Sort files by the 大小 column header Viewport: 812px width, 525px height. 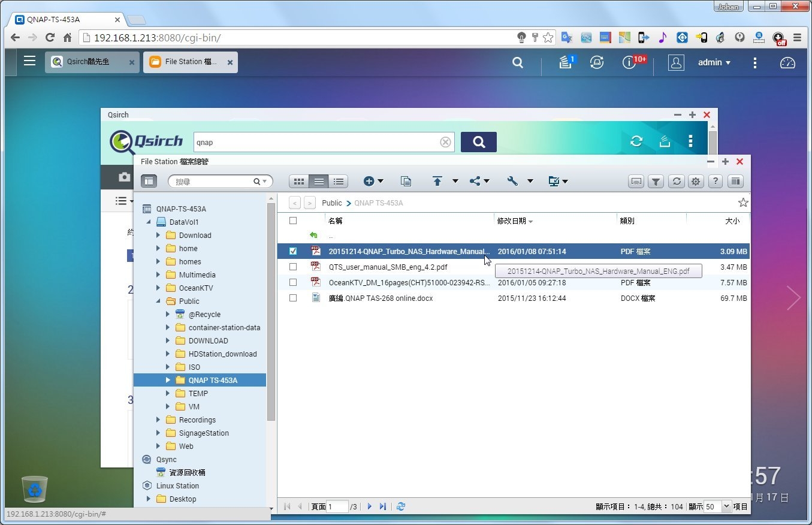(x=732, y=221)
